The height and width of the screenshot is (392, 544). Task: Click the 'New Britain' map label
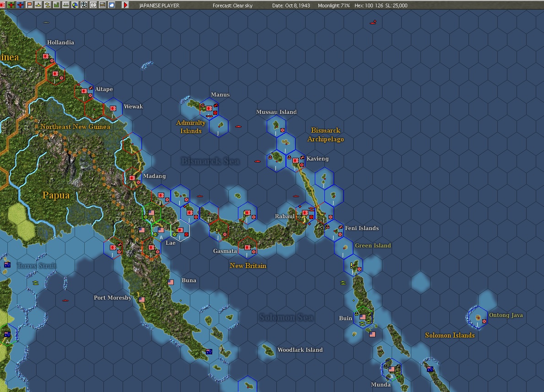(x=248, y=266)
